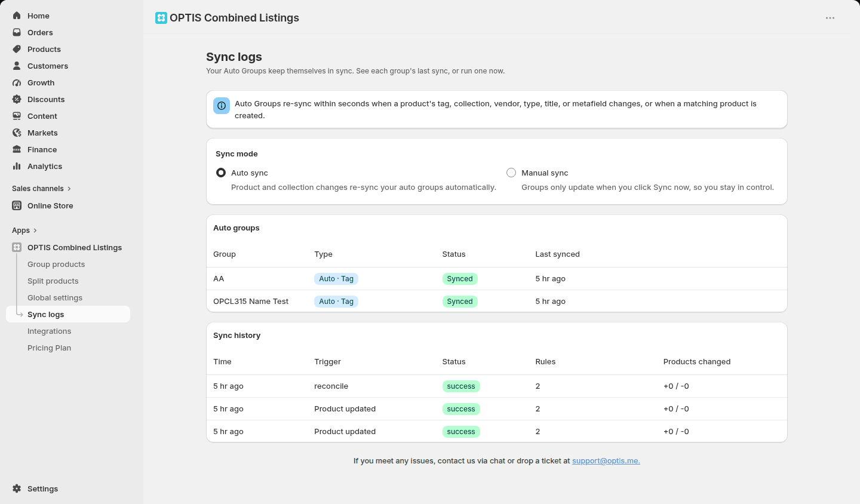The image size is (860, 504).
Task: Open Content in the sidebar
Action: tap(42, 116)
